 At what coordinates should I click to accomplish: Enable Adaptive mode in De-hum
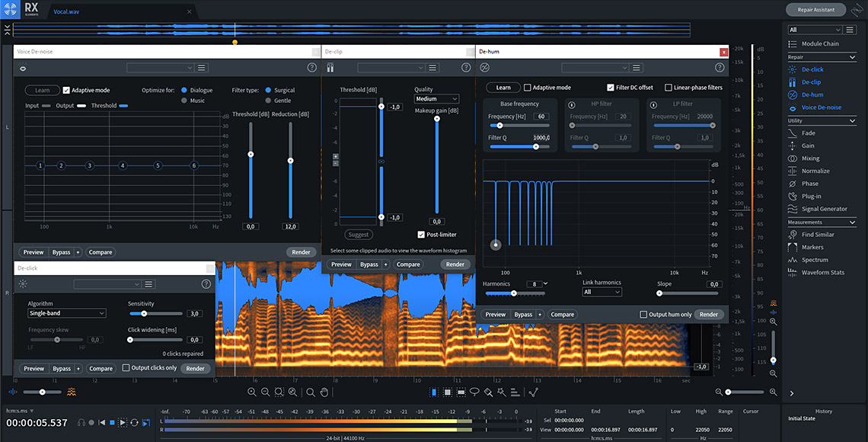coord(527,88)
